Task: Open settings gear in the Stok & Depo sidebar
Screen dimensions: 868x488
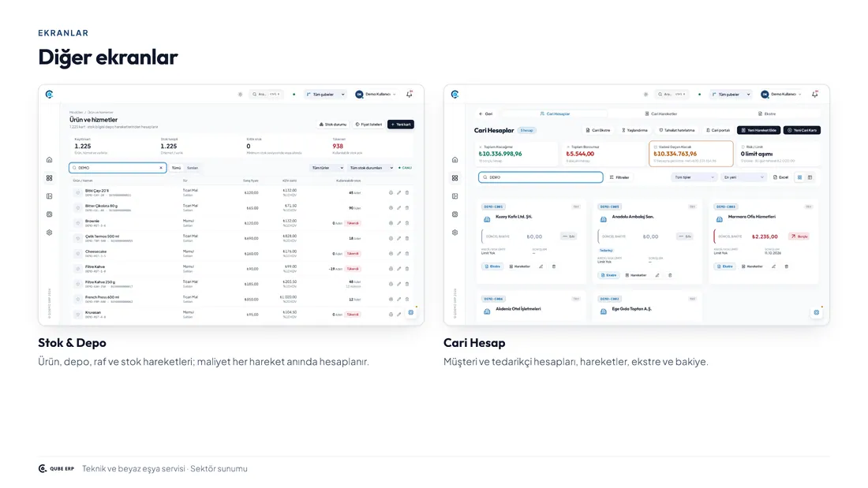Action: (49, 233)
